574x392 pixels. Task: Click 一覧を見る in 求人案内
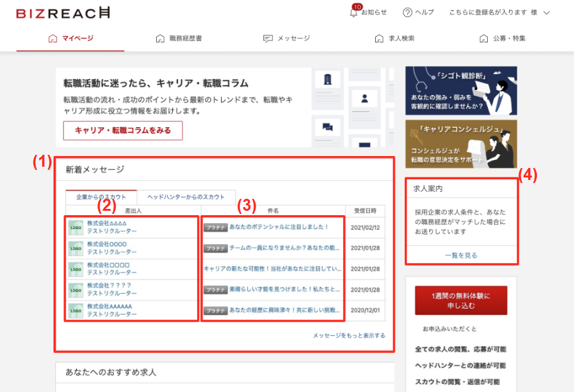(x=461, y=255)
